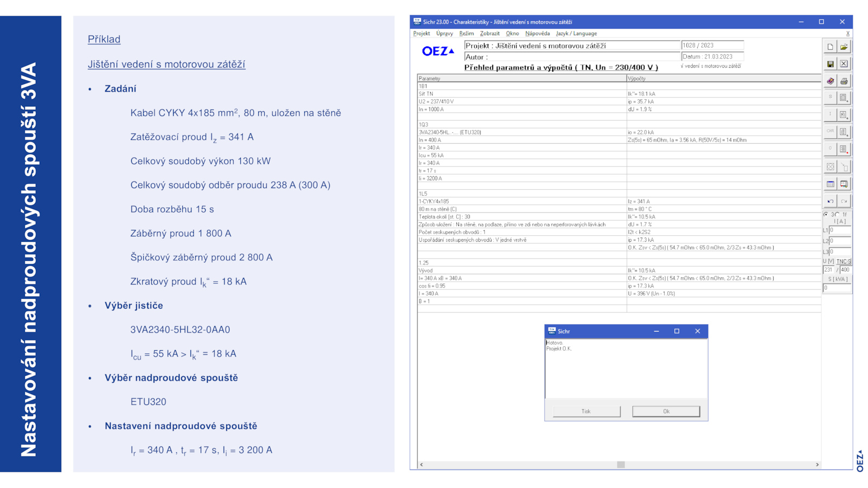Click the voltage field showing 231
The width and height of the screenshot is (868, 488).
829,269
